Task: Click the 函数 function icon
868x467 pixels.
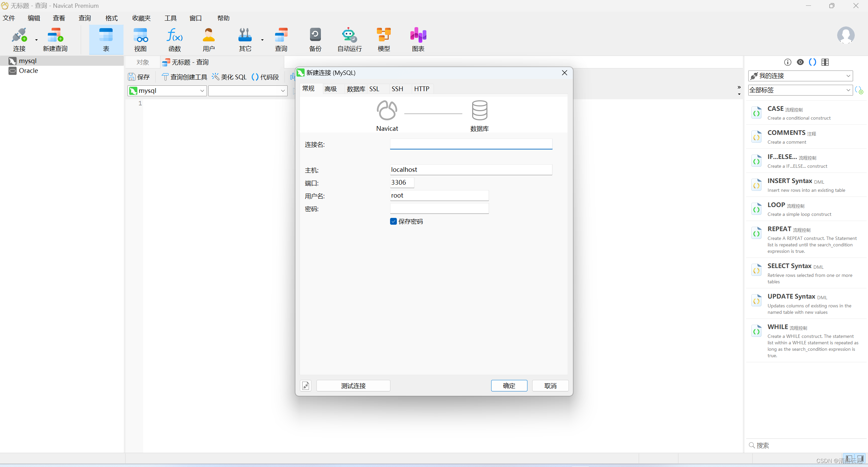Action: 174,40
